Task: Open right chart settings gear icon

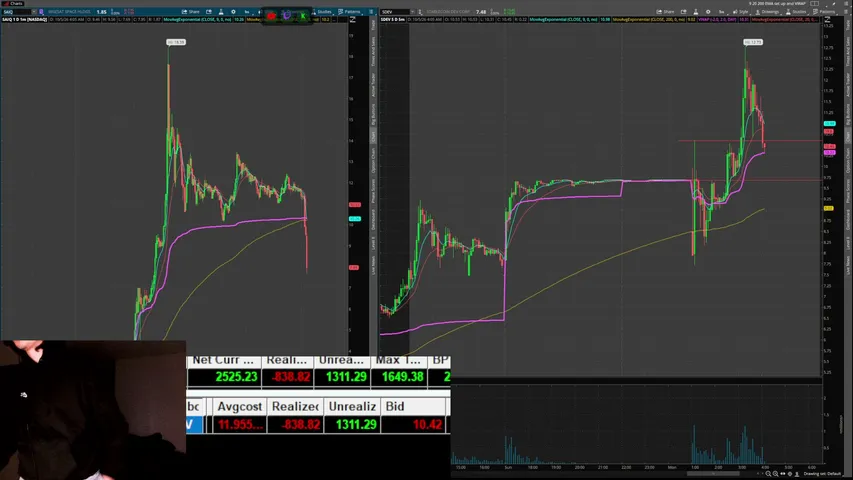Action: tap(708, 11)
